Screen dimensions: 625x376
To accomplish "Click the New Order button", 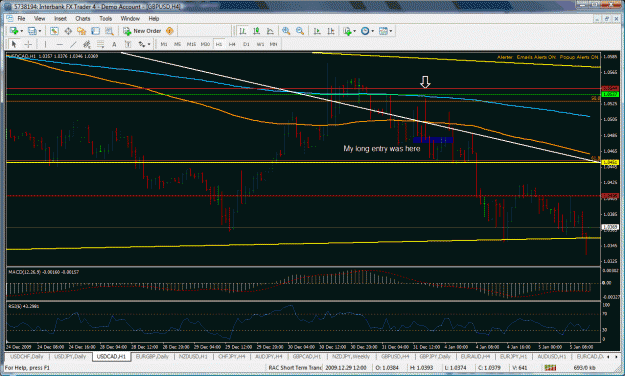I will click(143, 31).
